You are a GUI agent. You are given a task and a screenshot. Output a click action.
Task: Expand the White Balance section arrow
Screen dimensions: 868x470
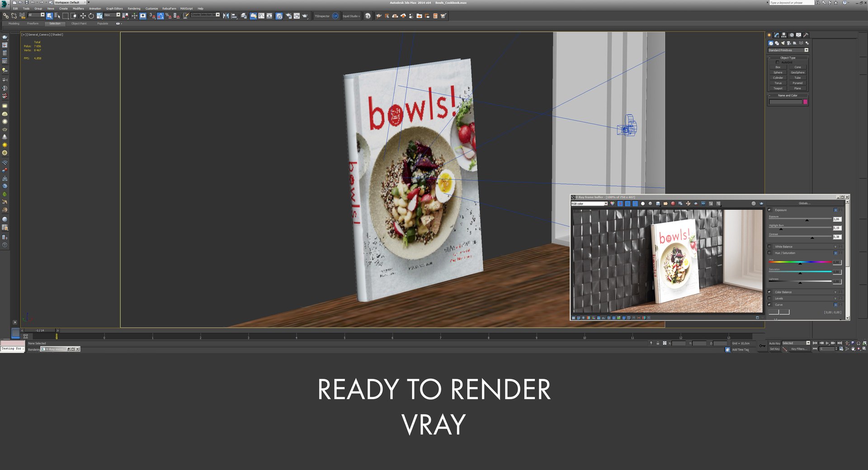(835, 247)
